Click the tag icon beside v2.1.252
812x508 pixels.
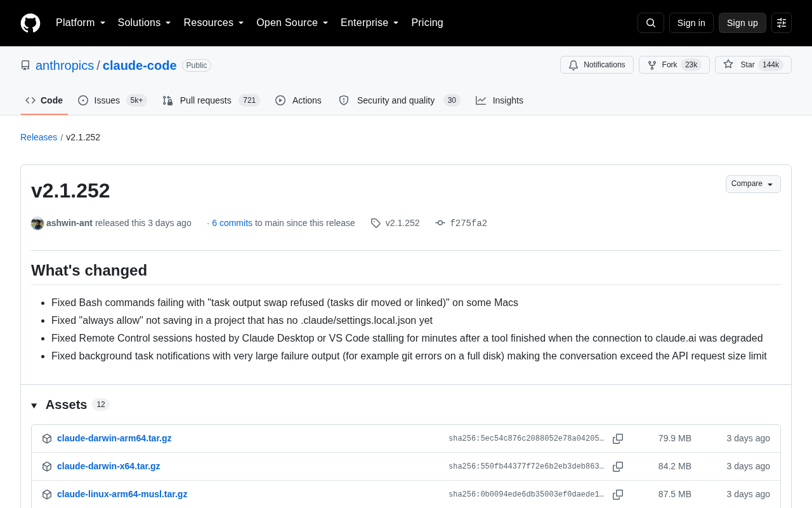(x=376, y=223)
